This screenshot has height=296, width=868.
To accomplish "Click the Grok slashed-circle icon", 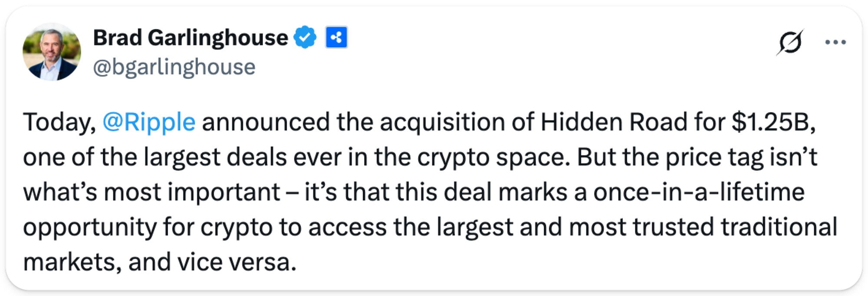I will coord(790,42).
